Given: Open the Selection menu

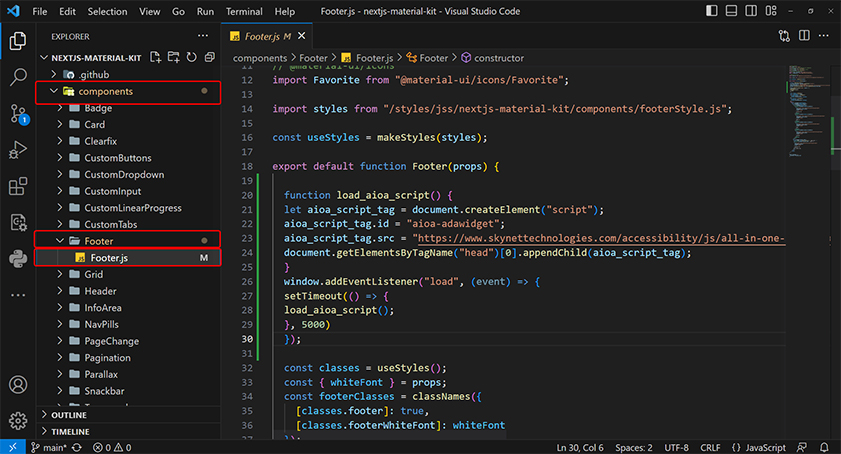Looking at the screenshot, I should (x=107, y=11).
